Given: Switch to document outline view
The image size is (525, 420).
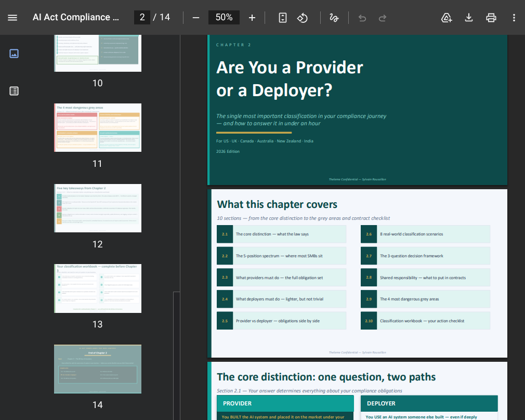Looking at the screenshot, I should point(14,91).
